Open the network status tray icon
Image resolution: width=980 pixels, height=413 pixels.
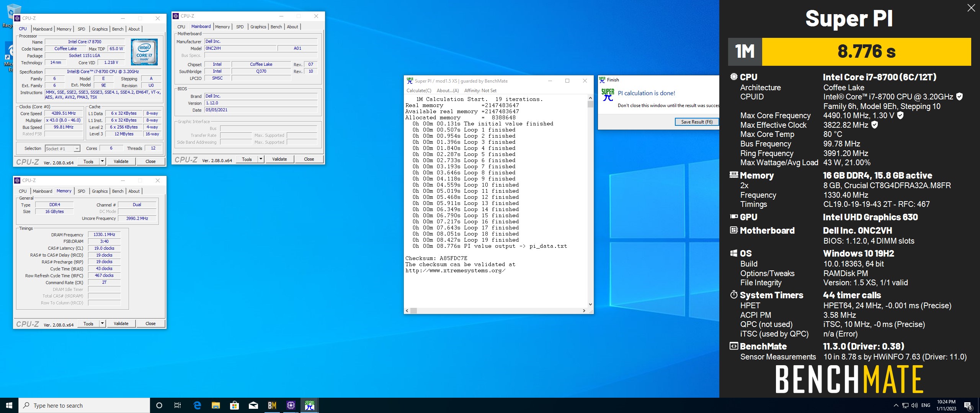point(905,405)
